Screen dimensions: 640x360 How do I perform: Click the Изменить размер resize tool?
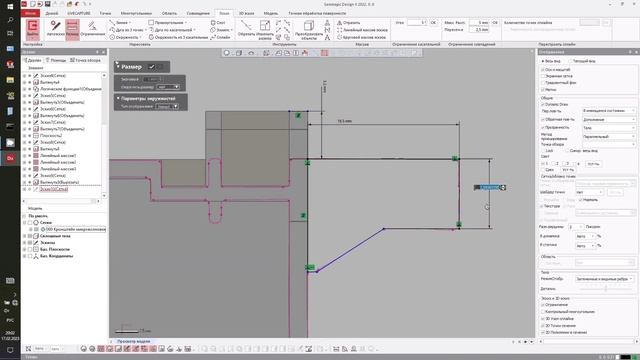[265, 29]
